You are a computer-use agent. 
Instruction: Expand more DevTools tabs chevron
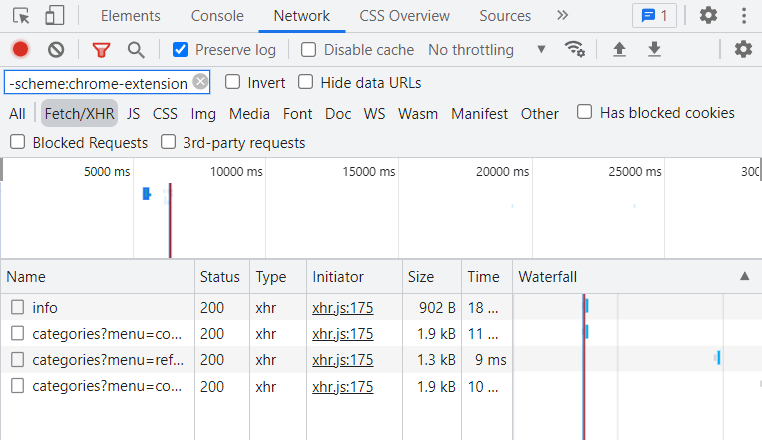[x=562, y=16]
